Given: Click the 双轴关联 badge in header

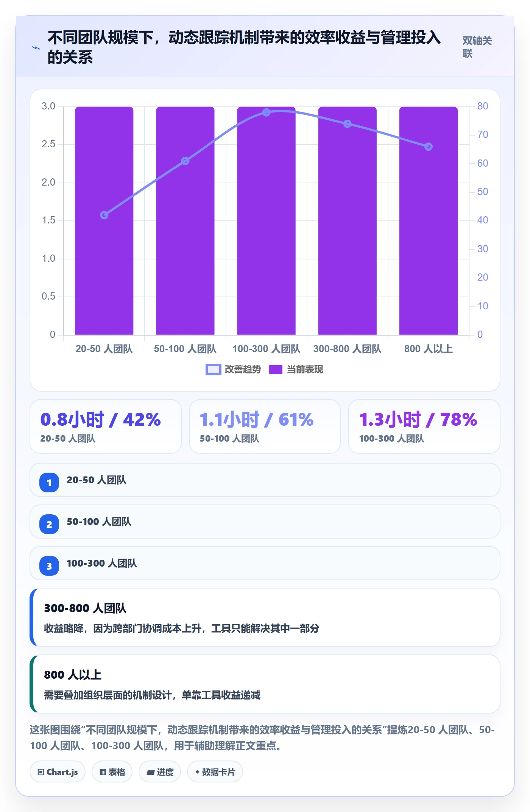Looking at the screenshot, I should click(477, 47).
